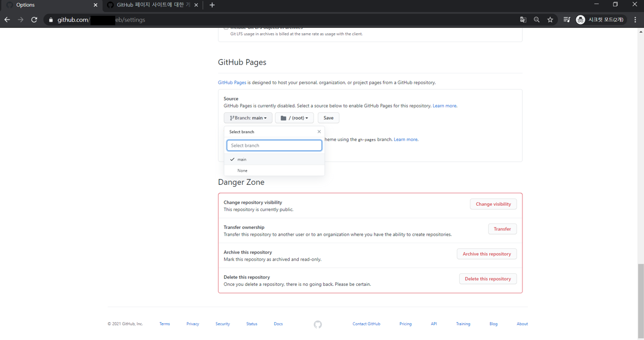Switch to the GitHub 페이지 사이트 tab

click(x=153, y=5)
